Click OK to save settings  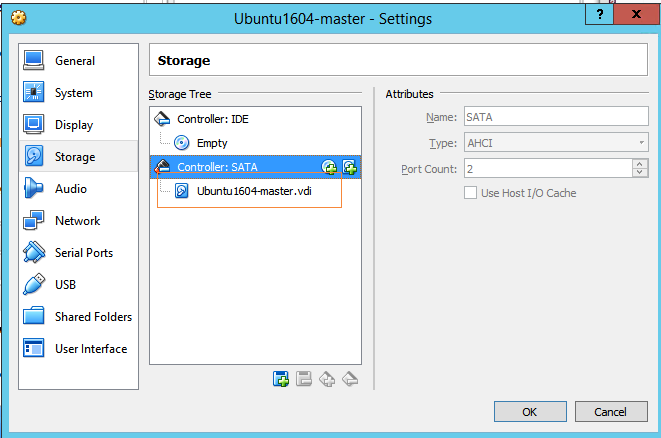point(530,411)
